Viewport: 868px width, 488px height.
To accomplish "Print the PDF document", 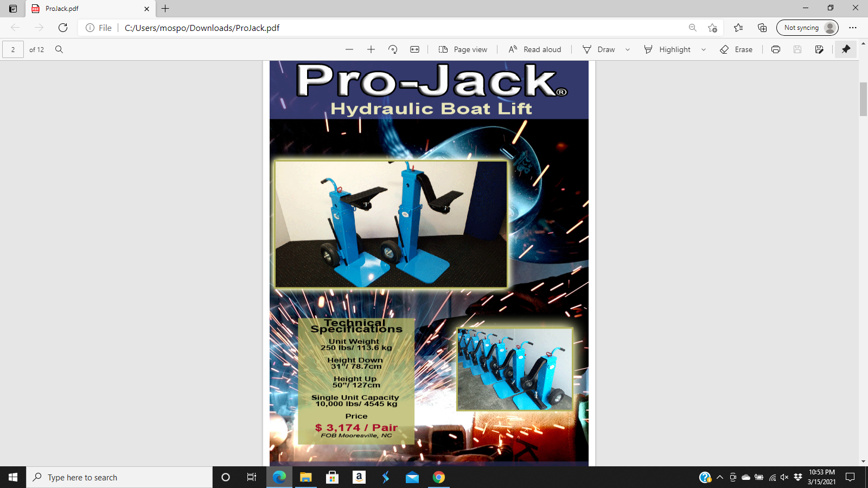I will pos(776,49).
